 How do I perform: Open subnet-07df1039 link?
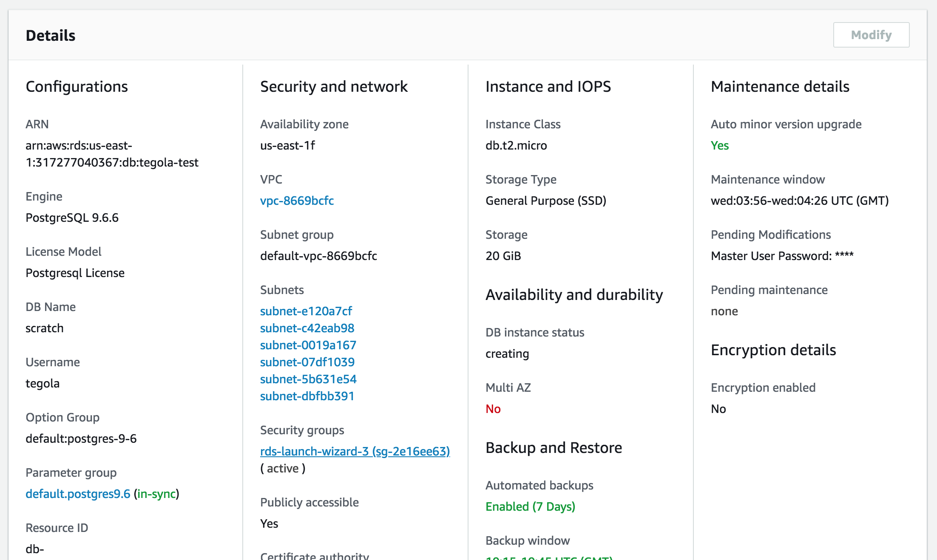tap(307, 362)
